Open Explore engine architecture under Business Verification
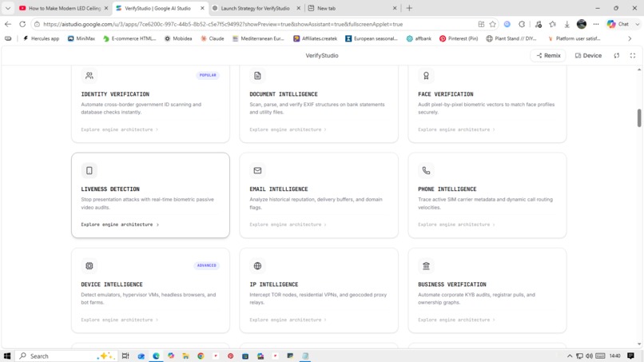Image resolution: width=644 pixels, height=362 pixels. click(x=456, y=320)
